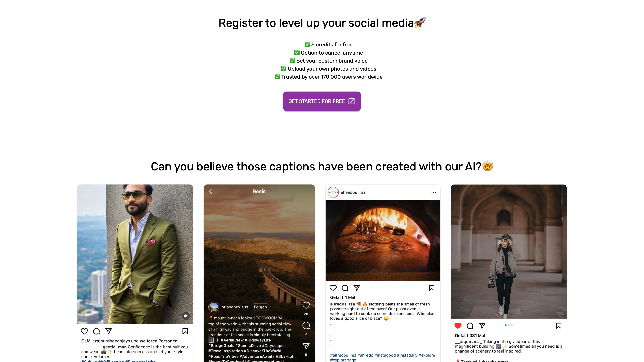Click the Get Started For Free button
This screenshot has height=362, width=644.
[322, 101]
